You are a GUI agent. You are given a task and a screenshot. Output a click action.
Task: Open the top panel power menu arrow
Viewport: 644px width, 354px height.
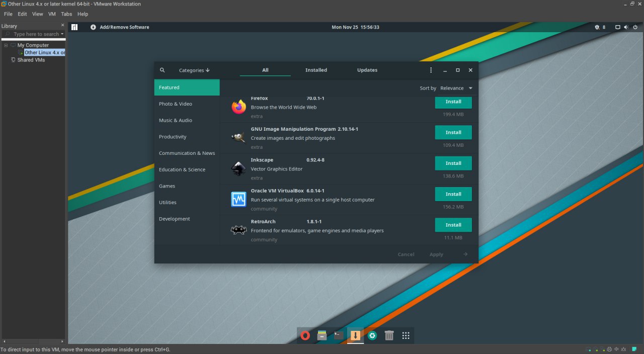634,27
